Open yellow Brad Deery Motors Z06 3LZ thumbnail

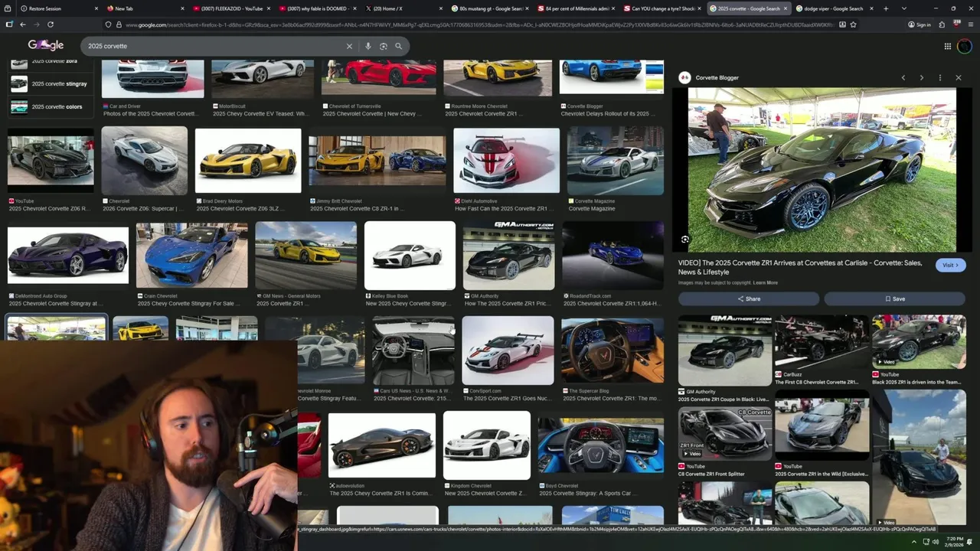click(x=248, y=161)
